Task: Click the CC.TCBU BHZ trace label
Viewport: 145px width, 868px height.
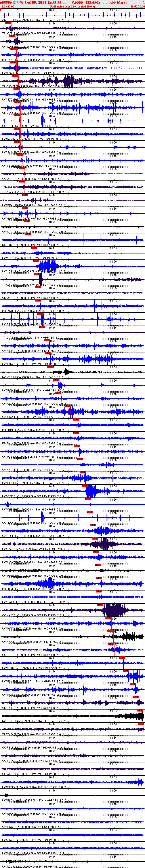Action: [33, 760]
